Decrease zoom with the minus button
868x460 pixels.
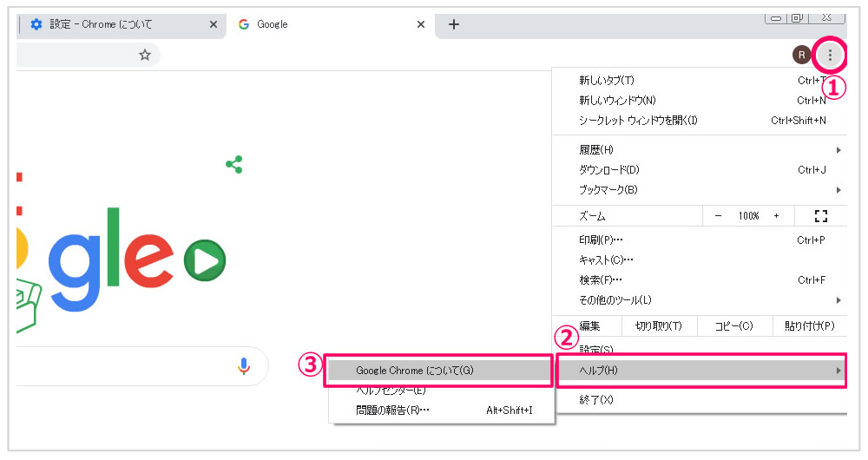point(718,216)
